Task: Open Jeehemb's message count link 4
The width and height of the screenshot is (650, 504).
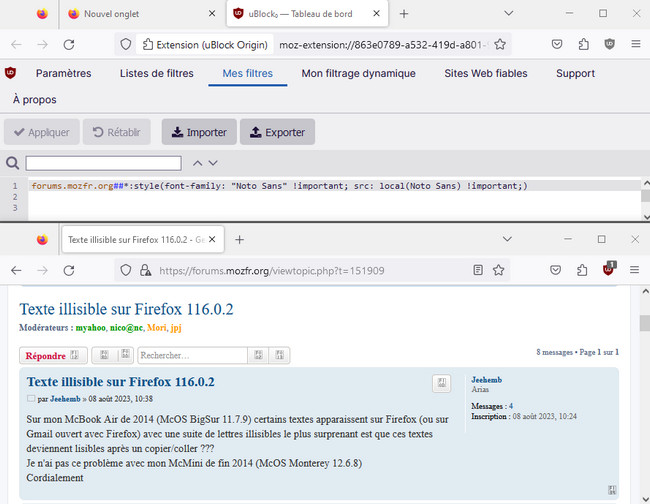Action: pyautogui.click(x=511, y=406)
